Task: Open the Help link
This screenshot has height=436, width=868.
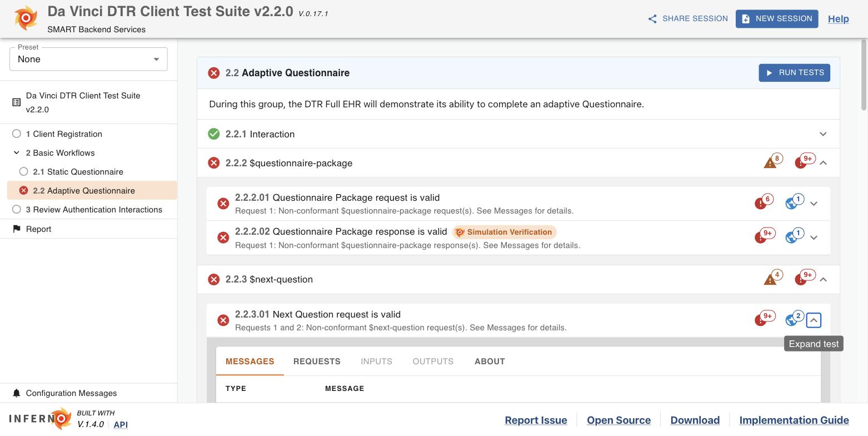Action: 839,19
